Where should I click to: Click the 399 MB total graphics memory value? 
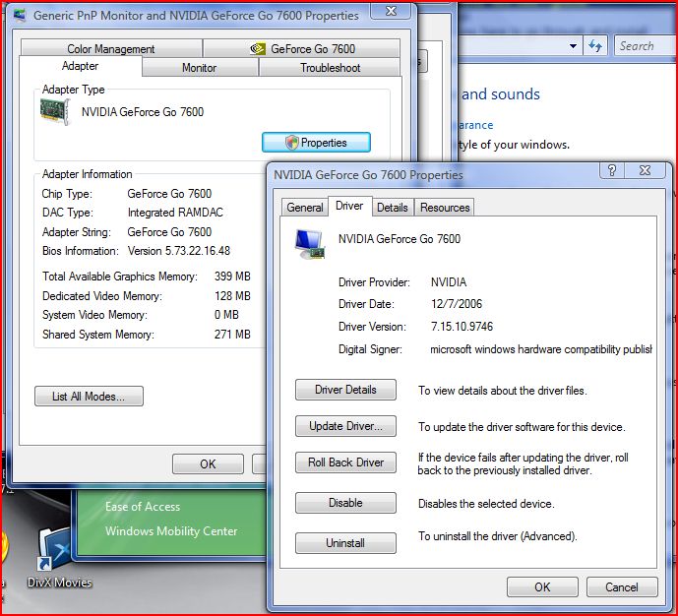[232, 277]
